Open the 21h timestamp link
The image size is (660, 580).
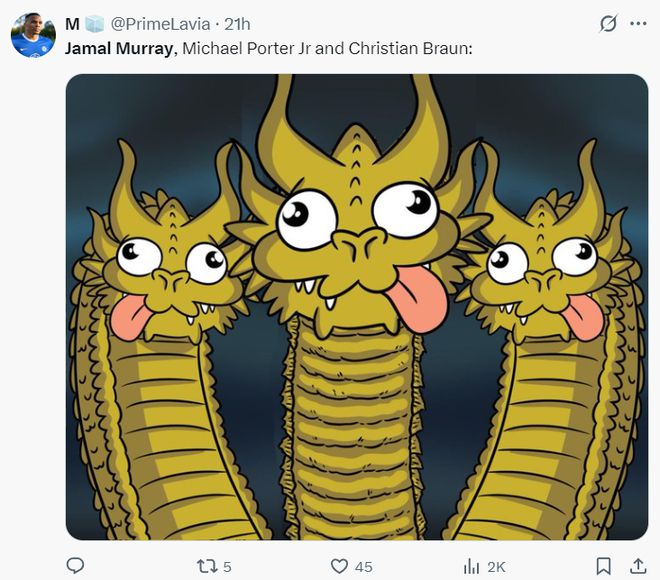click(x=237, y=24)
